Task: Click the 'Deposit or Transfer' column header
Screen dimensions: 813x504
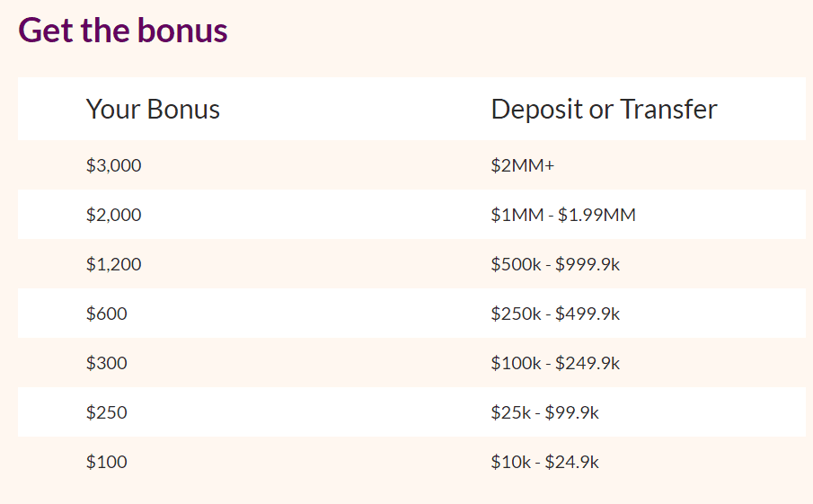Action: [604, 110]
